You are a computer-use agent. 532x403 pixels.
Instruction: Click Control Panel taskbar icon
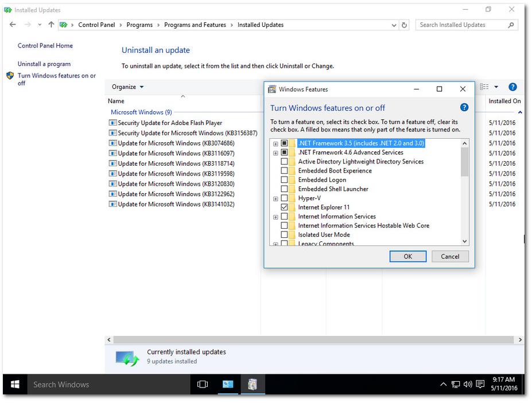[228, 384]
